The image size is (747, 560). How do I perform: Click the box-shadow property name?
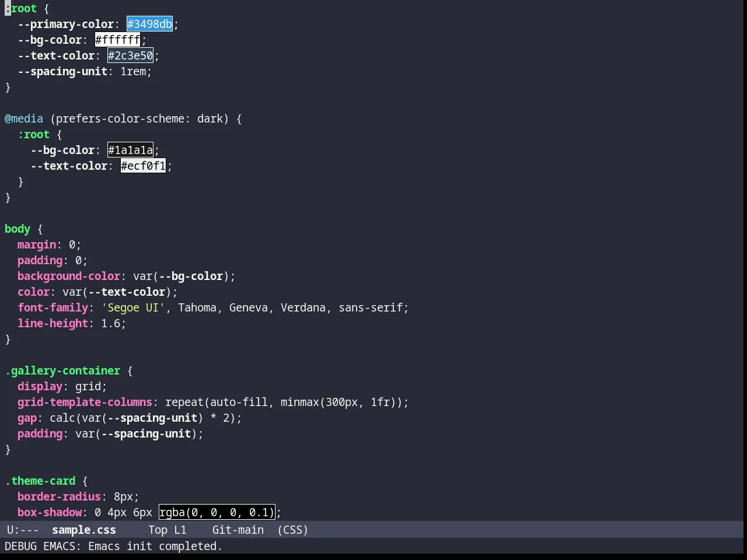50,512
